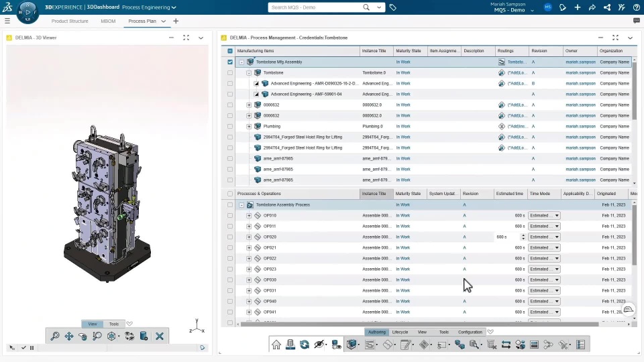Click the database search magnifier icon in the Authoring toolbar
This screenshot has height=362, width=644.
474,345
